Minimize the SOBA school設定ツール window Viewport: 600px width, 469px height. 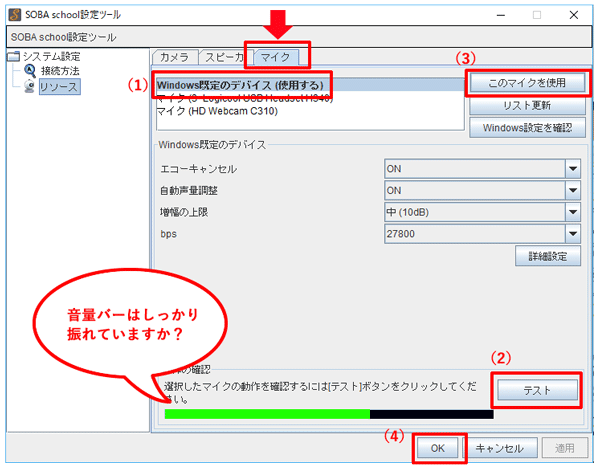pos(501,15)
